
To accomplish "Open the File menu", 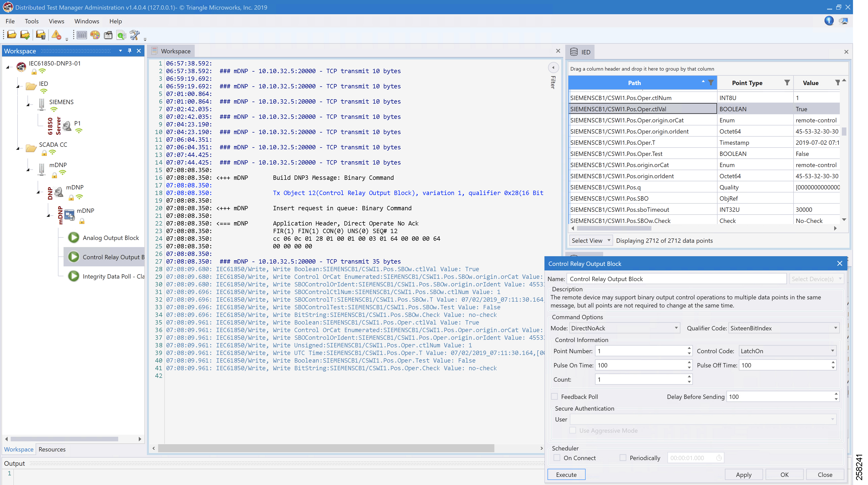I will 10,21.
